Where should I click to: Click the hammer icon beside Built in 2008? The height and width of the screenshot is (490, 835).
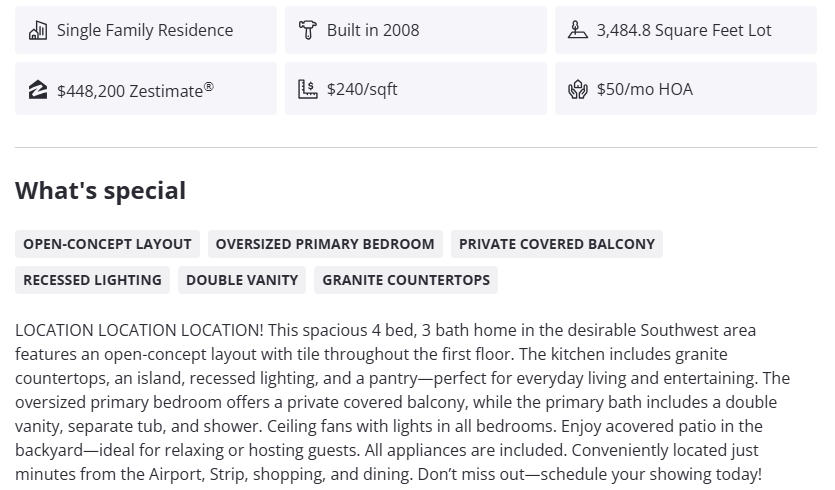(308, 30)
